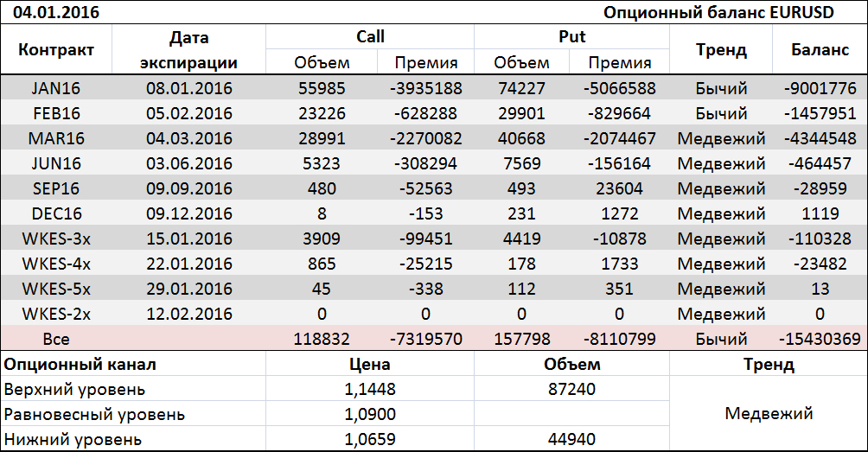The image size is (868, 452).
Task: Click the JAN16 contract cell
Action: pyautogui.click(x=56, y=88)
